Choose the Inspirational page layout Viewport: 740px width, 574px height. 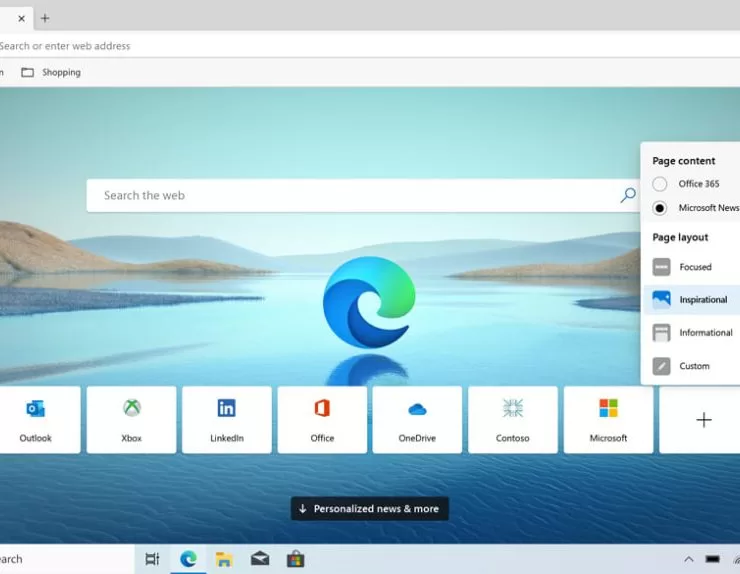tap(692, 299)
